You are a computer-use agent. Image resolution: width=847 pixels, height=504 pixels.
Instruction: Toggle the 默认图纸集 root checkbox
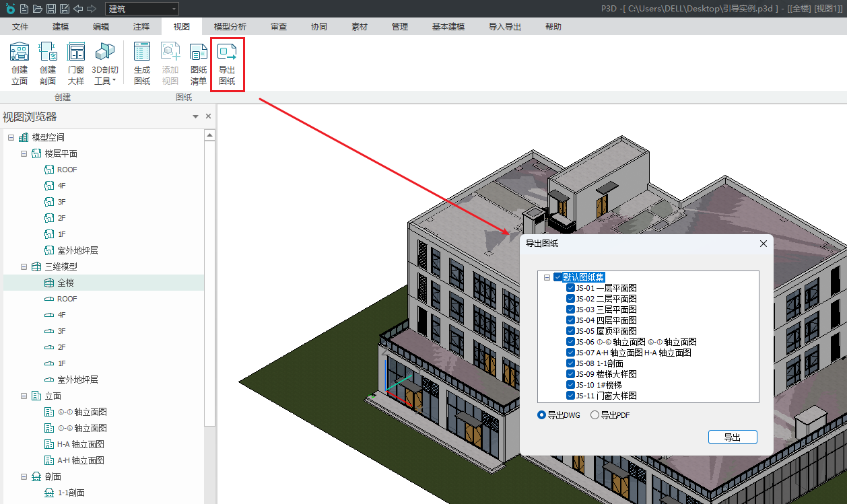point(557,277)
